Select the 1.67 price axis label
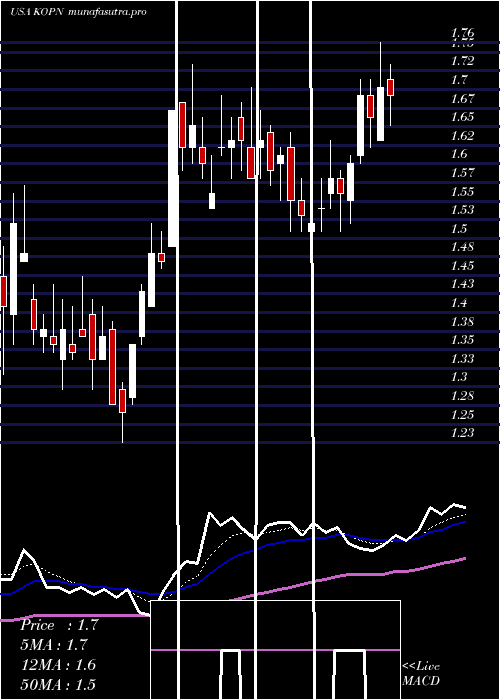500x700 pixels. [462, 98]
